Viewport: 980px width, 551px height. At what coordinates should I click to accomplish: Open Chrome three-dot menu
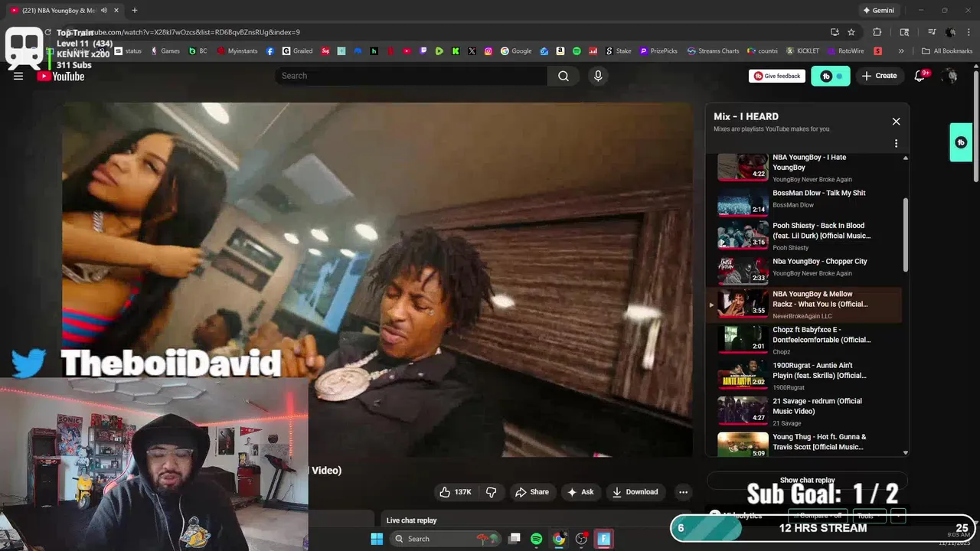pos(969,32)
